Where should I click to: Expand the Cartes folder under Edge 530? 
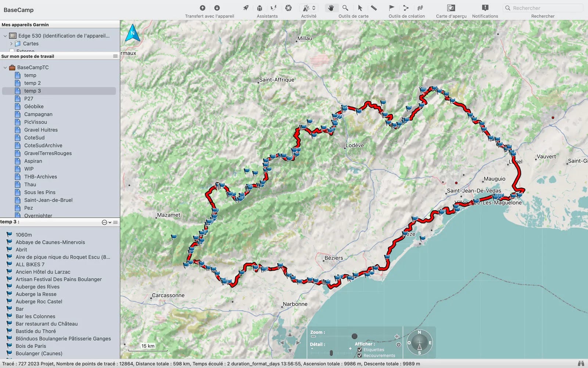point(11,43)
